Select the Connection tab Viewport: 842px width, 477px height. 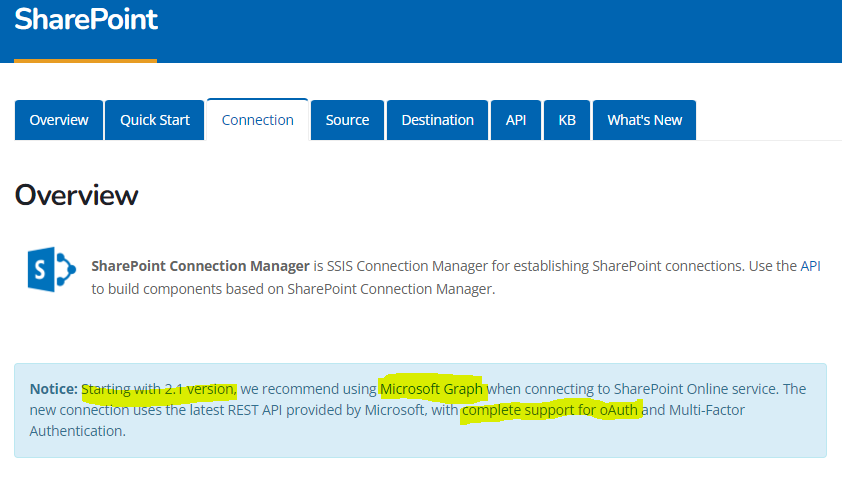point(258,120)
